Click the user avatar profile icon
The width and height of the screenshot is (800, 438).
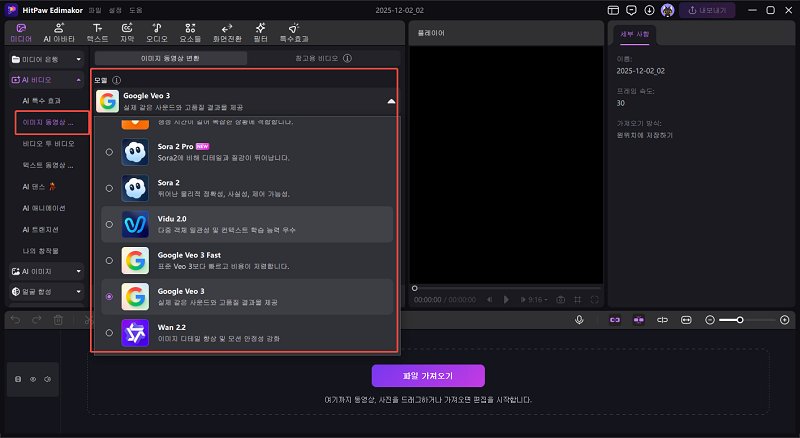pos(667,10)
